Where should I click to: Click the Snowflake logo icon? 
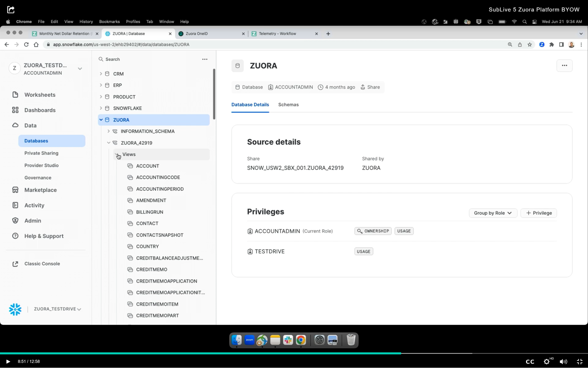coord(15,309)
